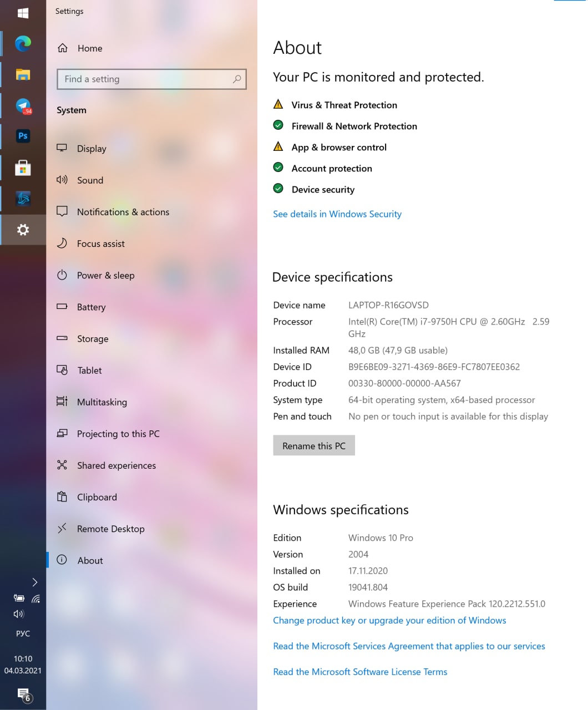Click App & browser control warning icon

point(278,146)
